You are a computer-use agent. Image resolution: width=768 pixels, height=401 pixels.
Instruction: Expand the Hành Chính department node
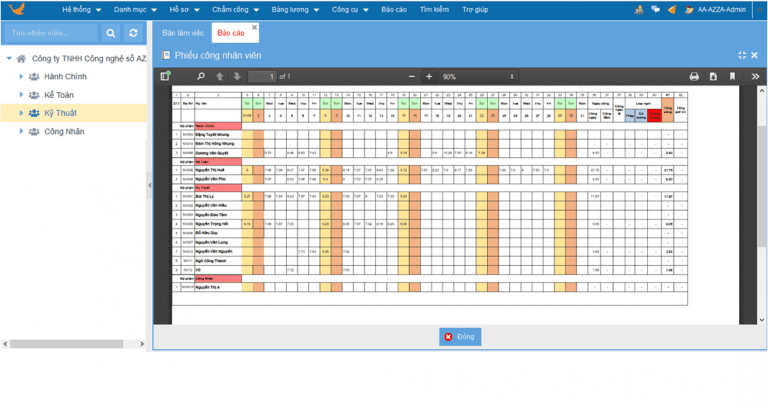[x=21, y=77]
